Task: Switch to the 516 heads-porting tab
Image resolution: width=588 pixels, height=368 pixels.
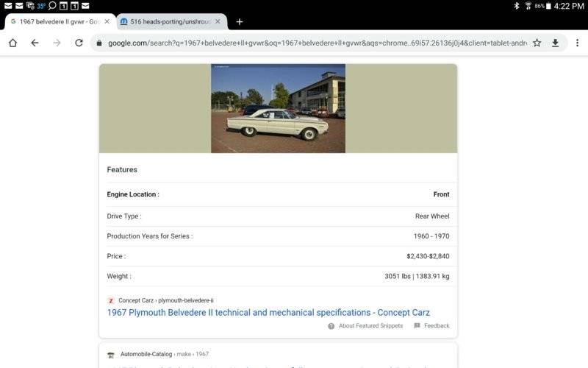Action: coord(169,22)
